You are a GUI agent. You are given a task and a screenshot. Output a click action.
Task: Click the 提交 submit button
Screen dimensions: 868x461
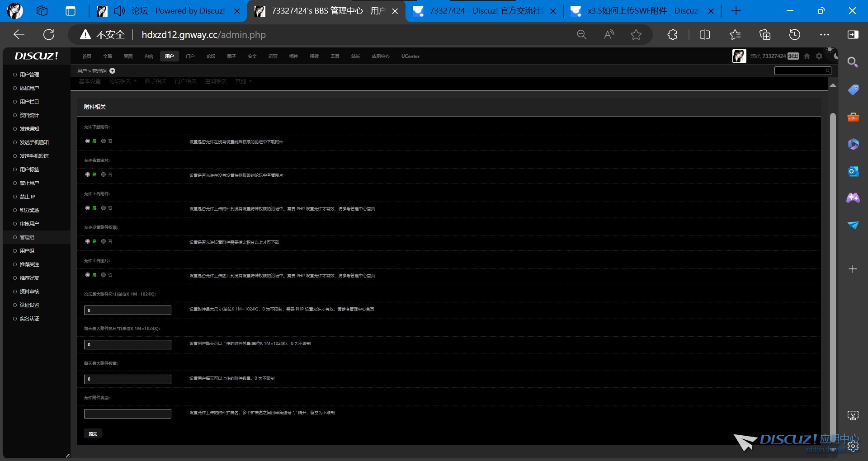[x=93, y=433]
